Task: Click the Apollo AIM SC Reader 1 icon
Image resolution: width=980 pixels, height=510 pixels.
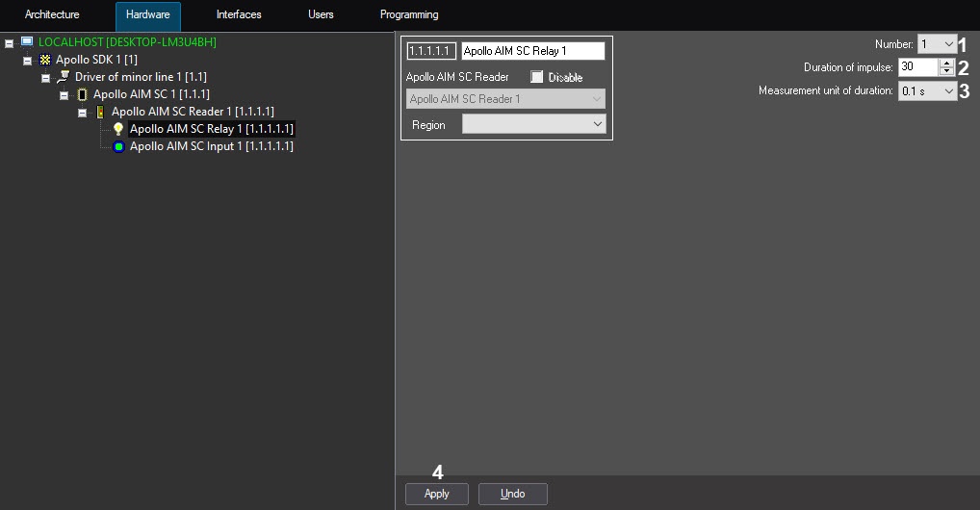Action: tap(100, 112)
